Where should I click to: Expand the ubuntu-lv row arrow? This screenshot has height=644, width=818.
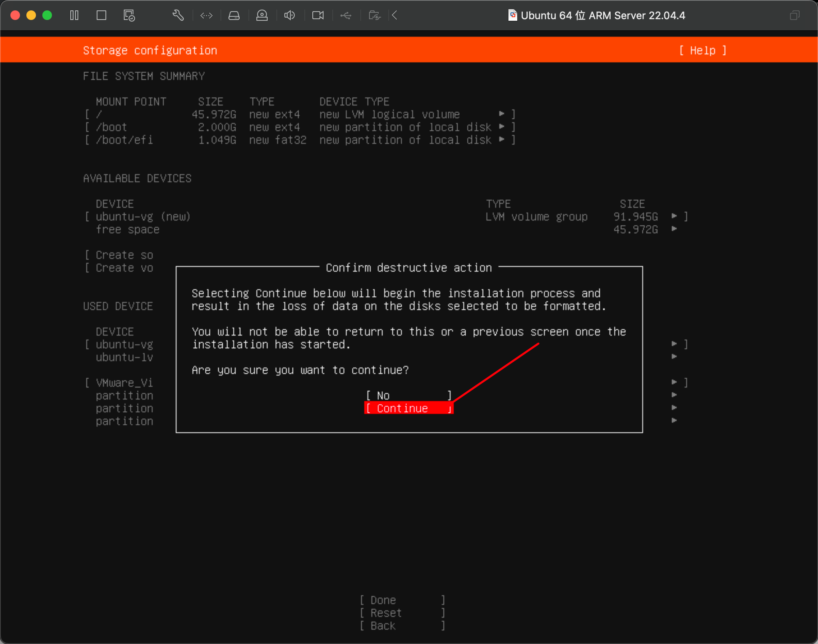pos(674,357)
